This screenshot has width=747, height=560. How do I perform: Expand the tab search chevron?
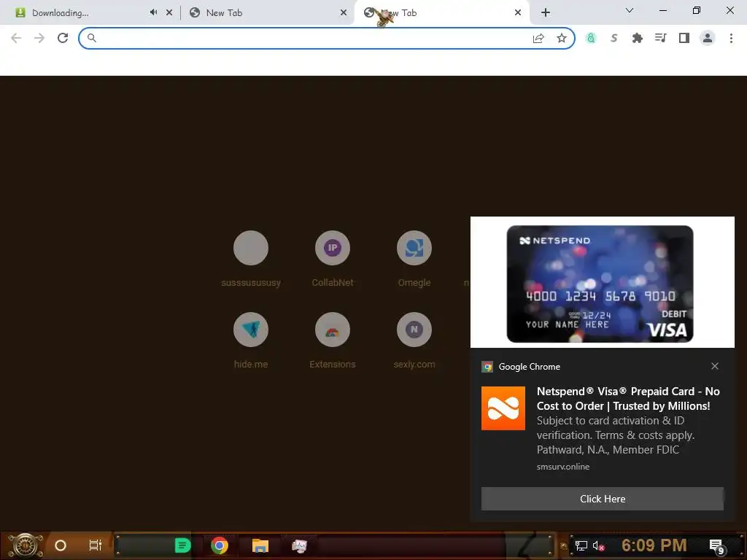point(630,10)
